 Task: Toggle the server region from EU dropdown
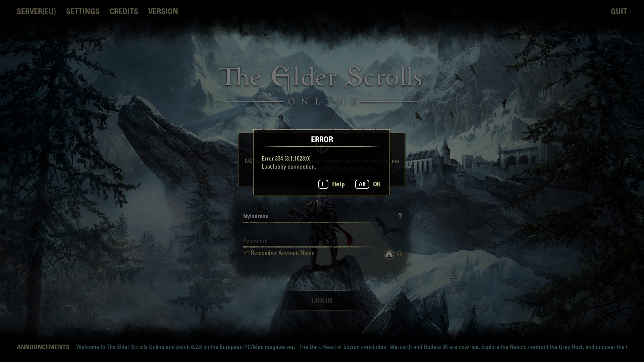[x=36, y=11]
